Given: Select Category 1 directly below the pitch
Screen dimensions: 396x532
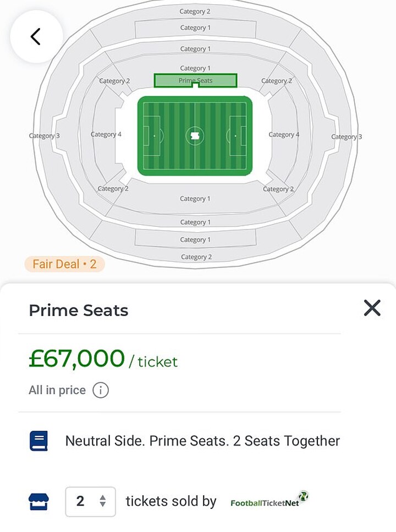Looking at the screenshot, I should (195, 199).
